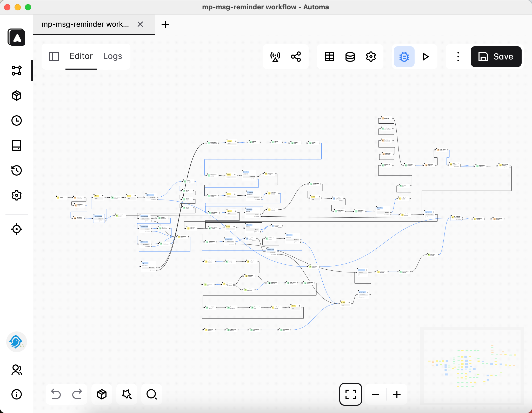This screenshot has height=413, width=532.
Task: Switch to the Logs tab
Action: point(112,56)
